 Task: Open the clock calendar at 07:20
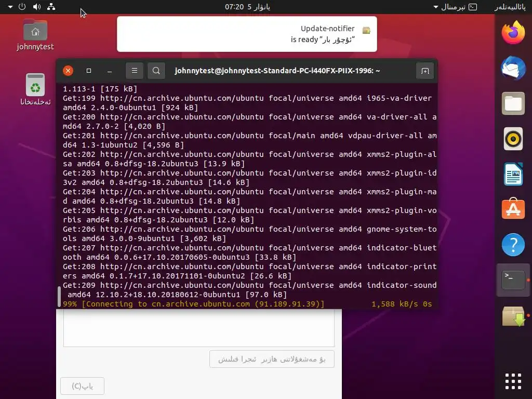click(247, 7)
